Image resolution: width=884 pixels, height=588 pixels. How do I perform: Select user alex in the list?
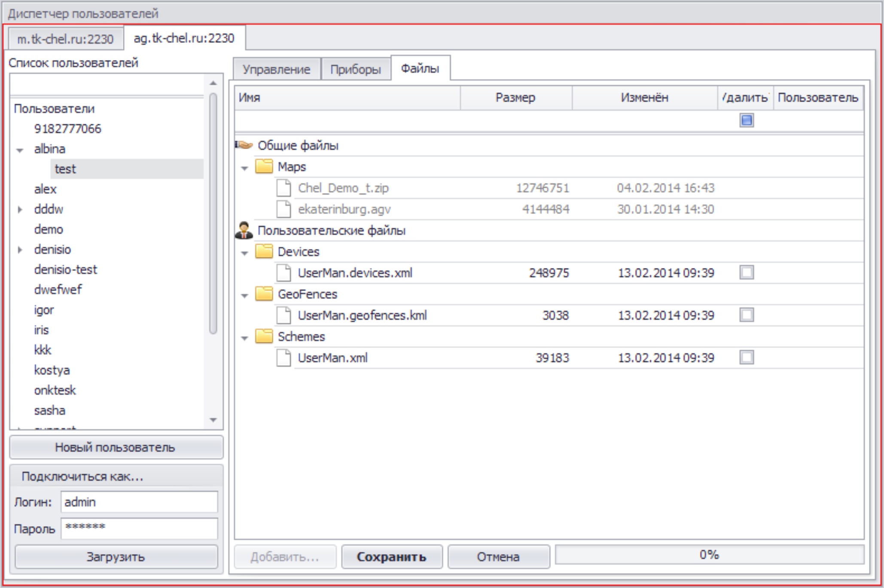tap(46, 189)
